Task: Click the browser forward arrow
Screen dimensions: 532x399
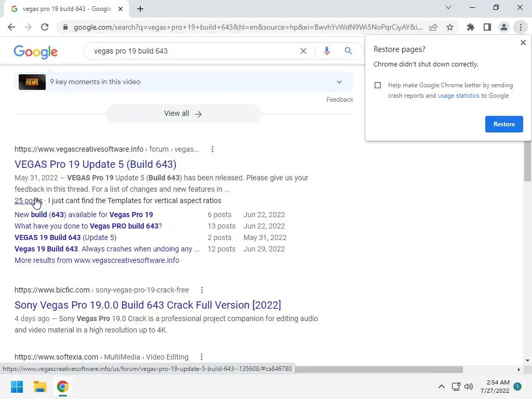Action: [28, 27]
